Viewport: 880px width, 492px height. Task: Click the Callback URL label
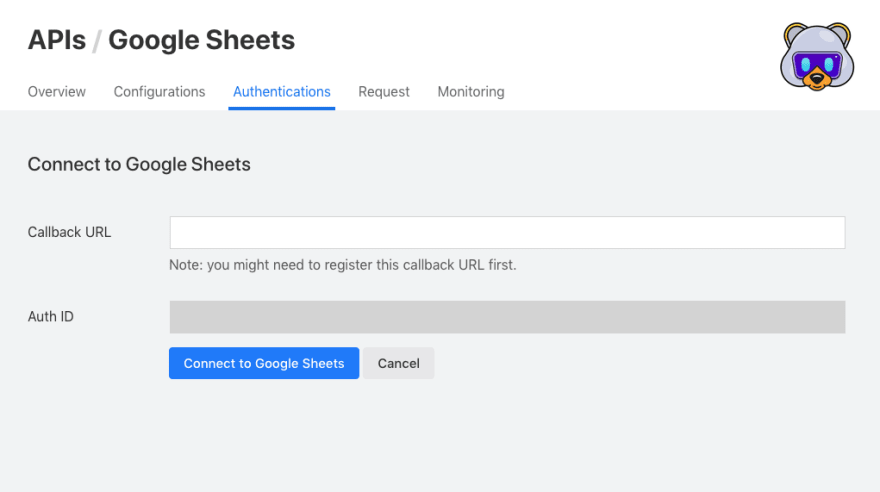click(70, 232)
